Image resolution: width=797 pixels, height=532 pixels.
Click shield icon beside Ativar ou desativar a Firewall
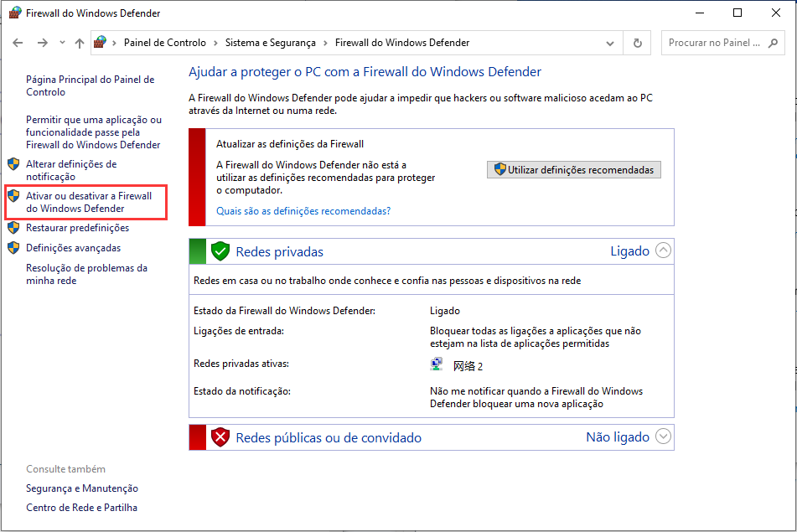(x=13, y=196)
